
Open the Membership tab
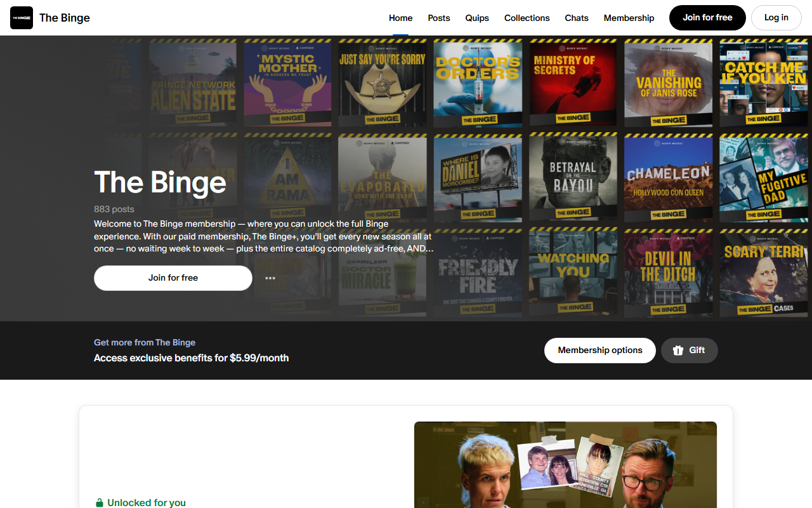629,18
